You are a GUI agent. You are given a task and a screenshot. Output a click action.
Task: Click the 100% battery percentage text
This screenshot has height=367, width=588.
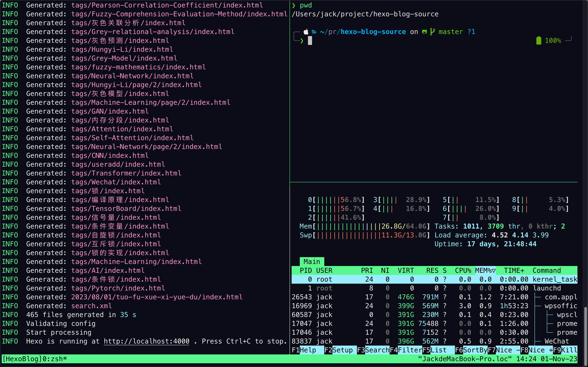pos(553,40)
